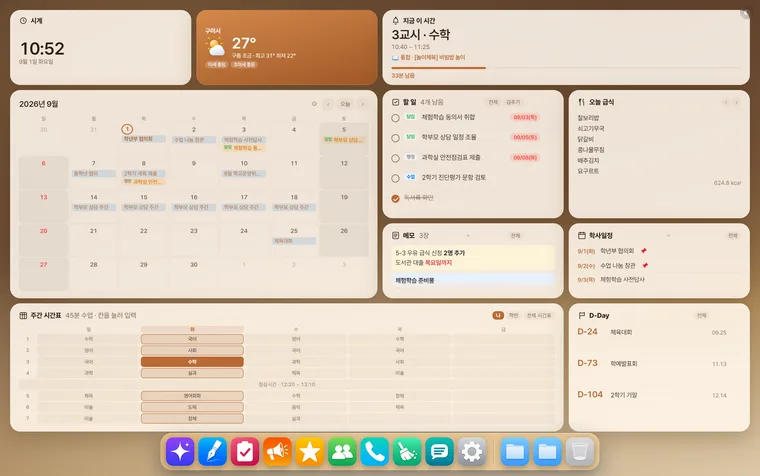Click the clock icon in 시계 widget
Image resolution: width=760 pixels, height=476 pixels.
[23, 21]
